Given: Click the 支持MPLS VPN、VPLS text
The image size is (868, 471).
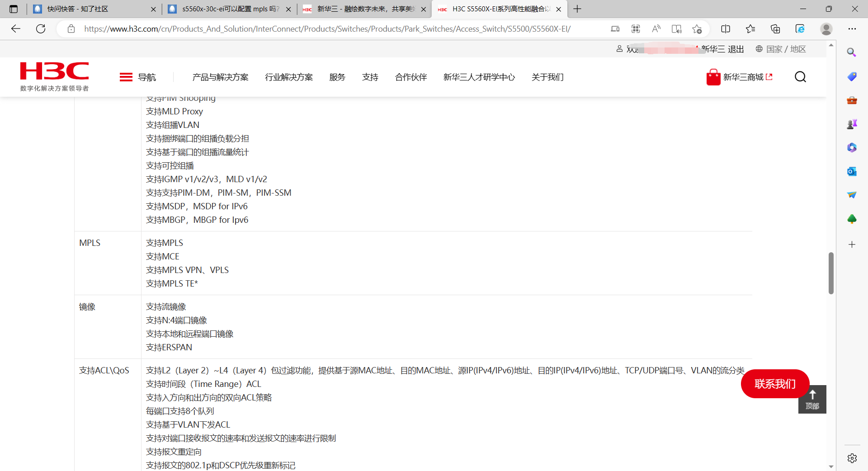Looking at the screenshot, I should point(187,270).
